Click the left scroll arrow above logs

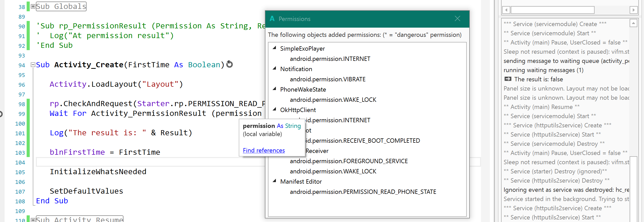506,10
